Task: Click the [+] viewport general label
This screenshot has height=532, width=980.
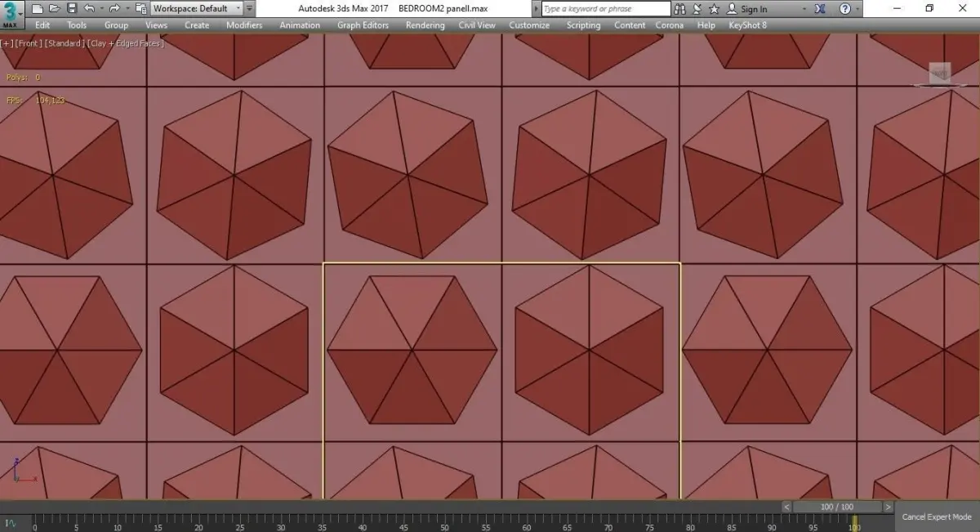Action: 7,43
